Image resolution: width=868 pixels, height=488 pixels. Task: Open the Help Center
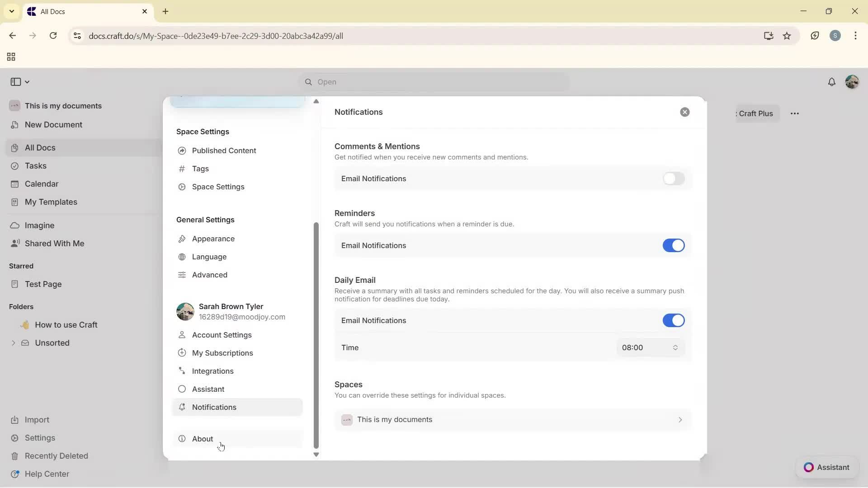47,474
